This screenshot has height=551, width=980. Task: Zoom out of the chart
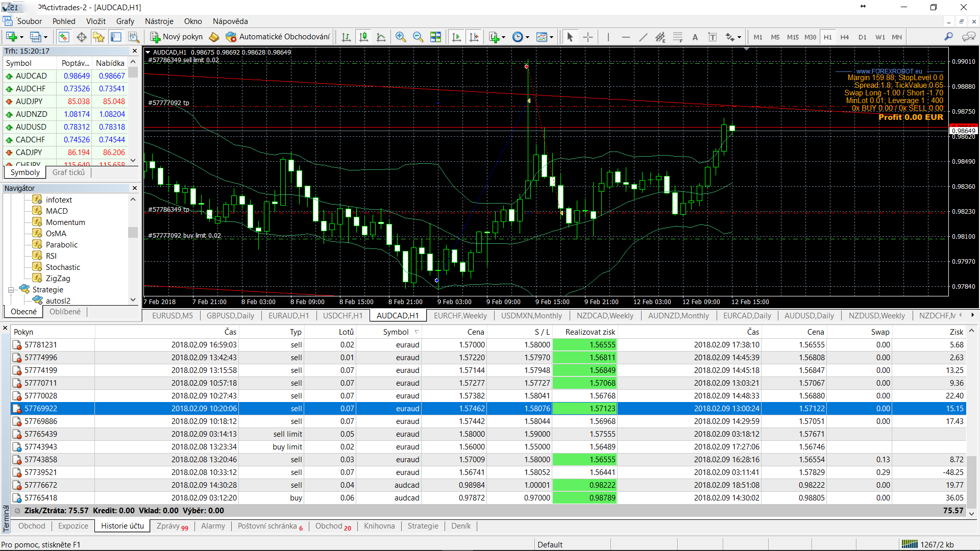(418, 37)
